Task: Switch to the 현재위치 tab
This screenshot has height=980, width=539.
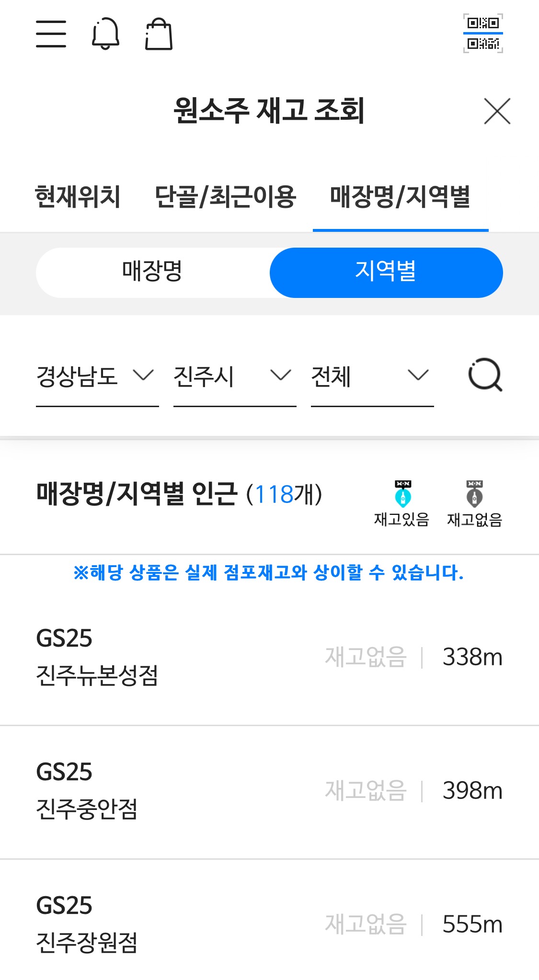Action: pyautogui.click(x=78, y=197)
